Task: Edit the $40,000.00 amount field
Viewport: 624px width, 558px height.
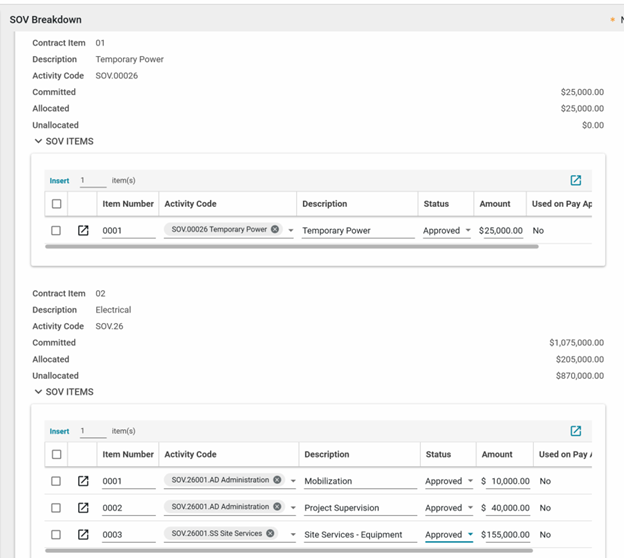Action: 505,508
